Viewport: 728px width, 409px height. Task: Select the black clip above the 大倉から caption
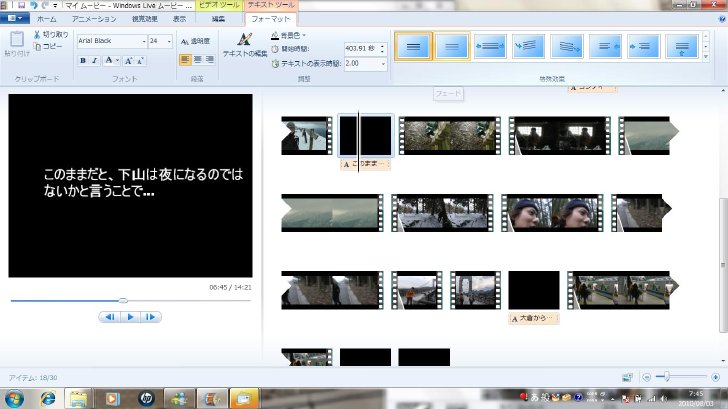point(534,290)
